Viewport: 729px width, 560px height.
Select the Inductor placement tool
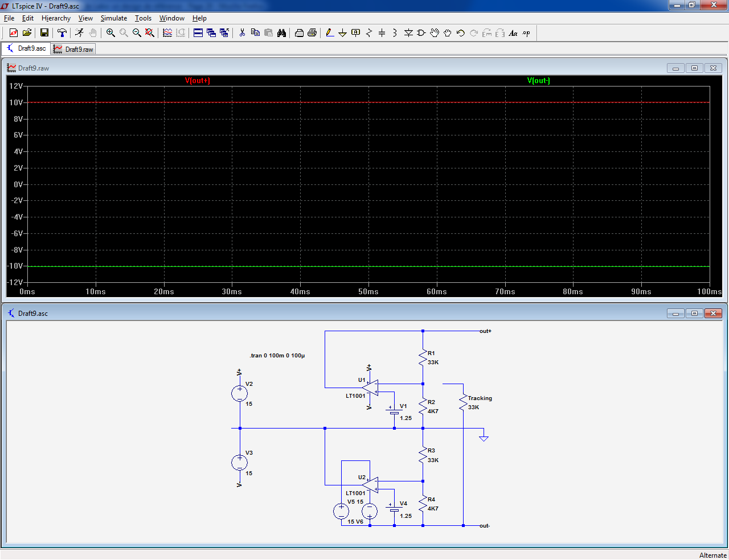(395, 33)
